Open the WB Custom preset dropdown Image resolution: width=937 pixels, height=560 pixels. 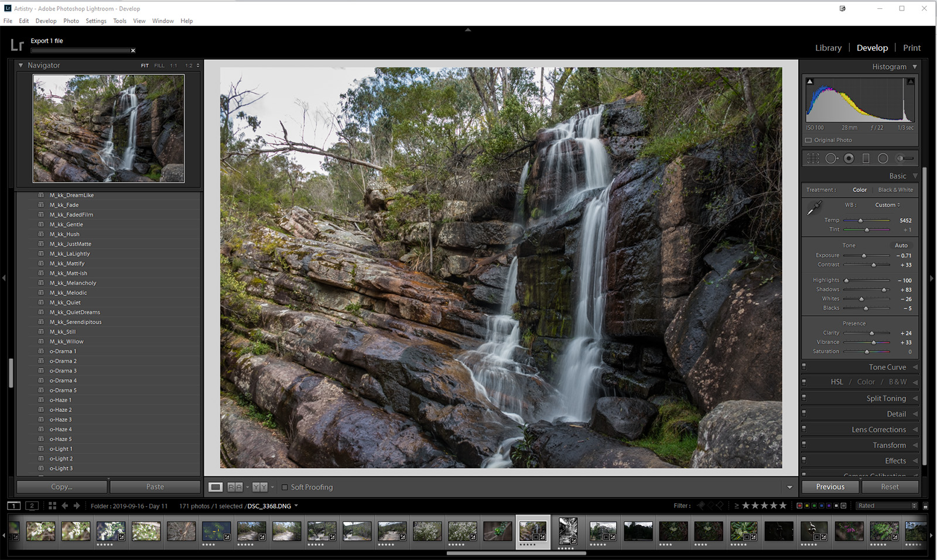click(x=887, y=205)
